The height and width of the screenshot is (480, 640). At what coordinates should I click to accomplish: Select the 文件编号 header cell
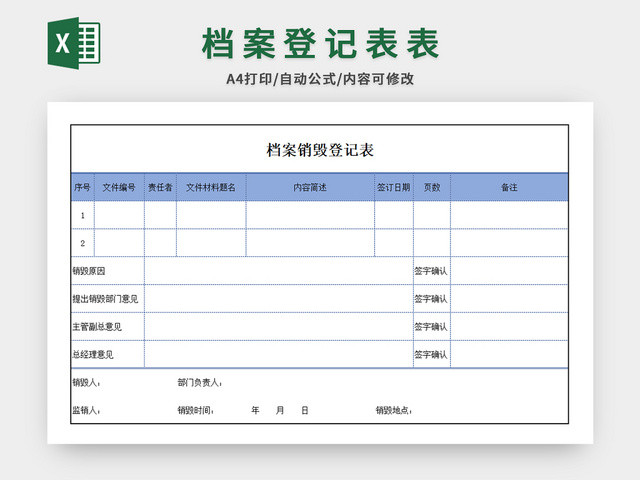119,187
